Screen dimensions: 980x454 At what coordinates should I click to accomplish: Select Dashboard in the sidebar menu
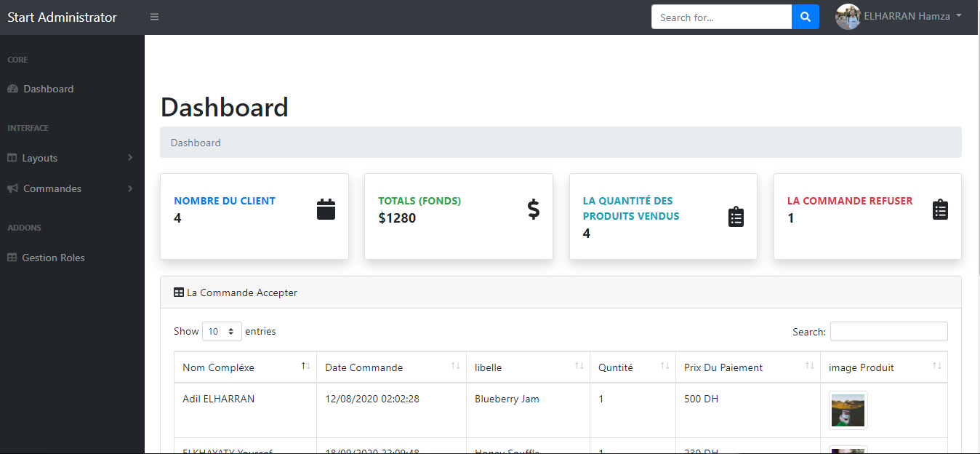(49, 88)
